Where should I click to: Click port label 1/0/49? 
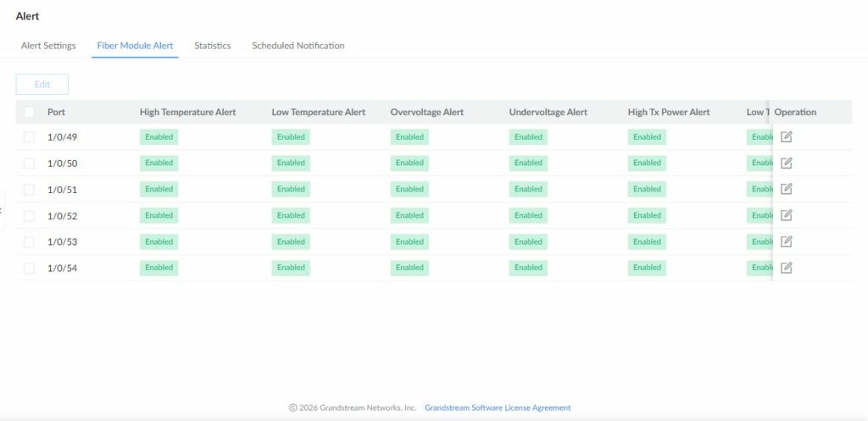click(x=62, y=137)
